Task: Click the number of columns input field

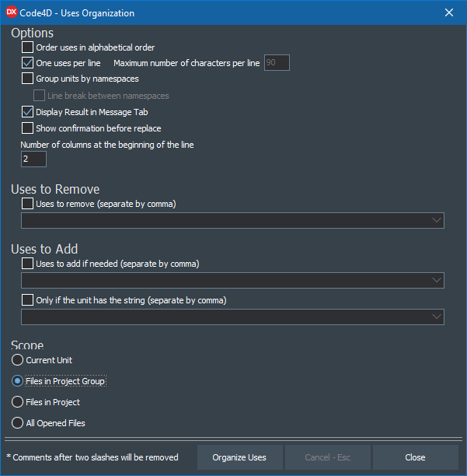Action: click(34, 159)
